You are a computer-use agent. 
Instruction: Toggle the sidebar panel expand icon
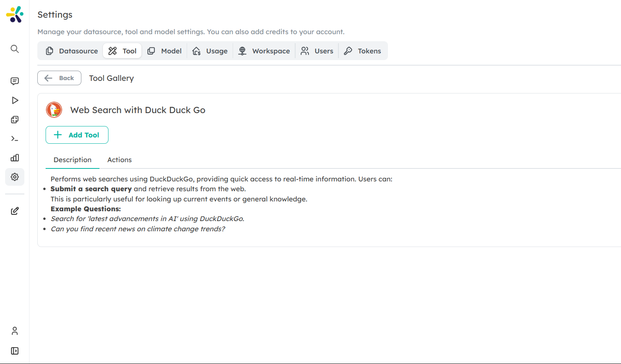(x=15, y=351)
